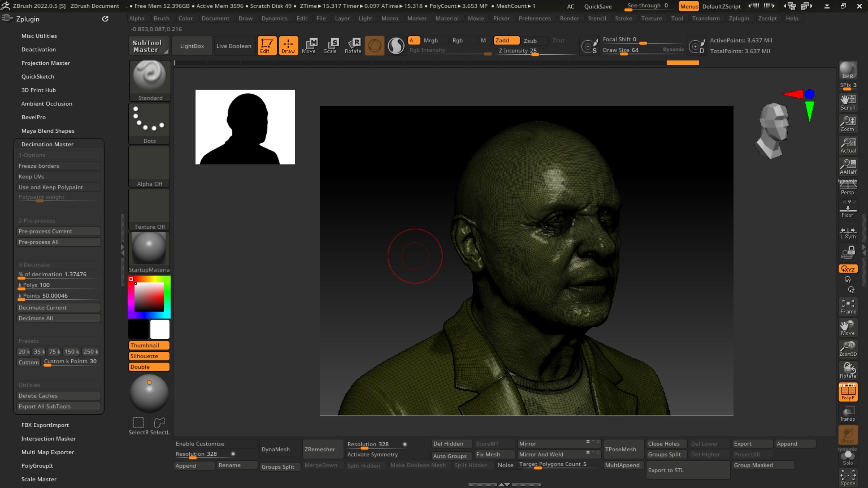Screen dimensions: 868x488
Task: Toggle the Floor grid
Action: (848, 210)
